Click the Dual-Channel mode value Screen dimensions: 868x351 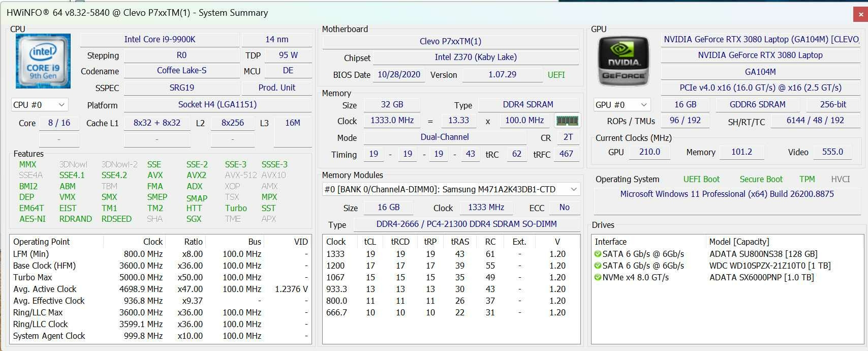point(445,137)
